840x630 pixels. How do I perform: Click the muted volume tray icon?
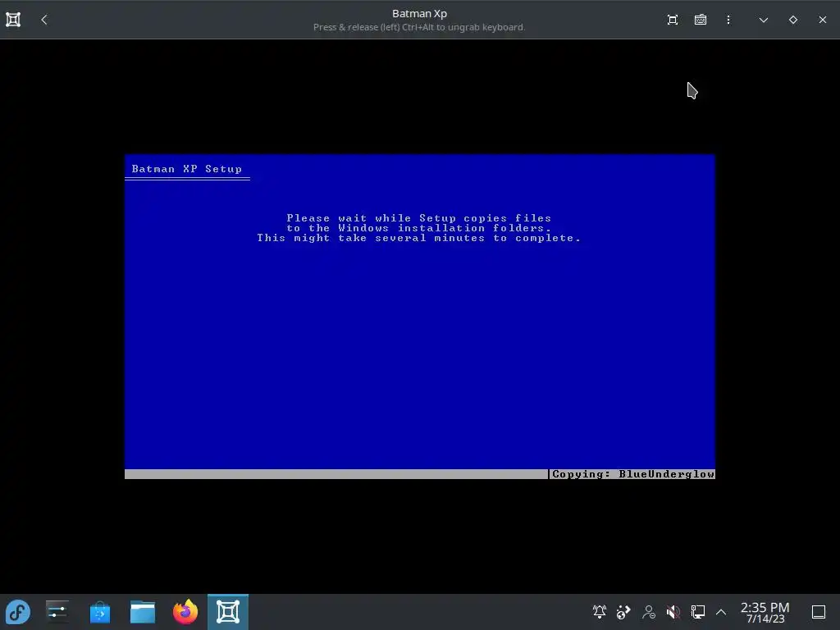tap(673, 612)
